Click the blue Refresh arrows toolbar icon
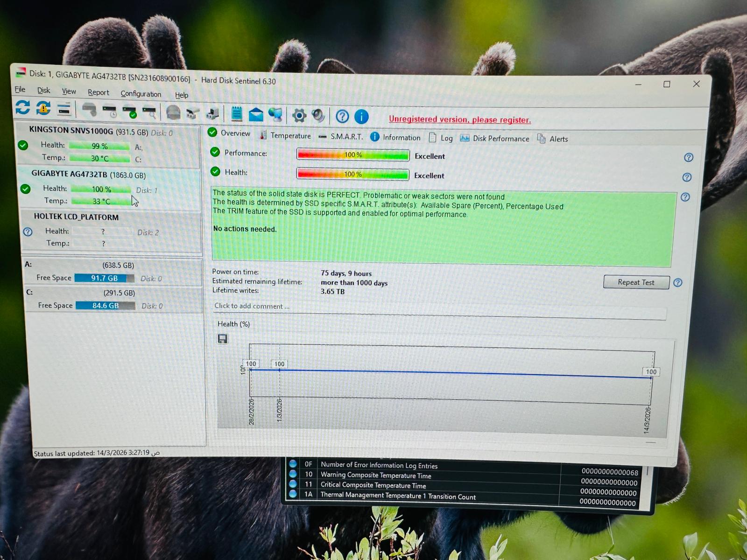Image resolution: width=747 pixels, height=560 pixels. (22, 107)
